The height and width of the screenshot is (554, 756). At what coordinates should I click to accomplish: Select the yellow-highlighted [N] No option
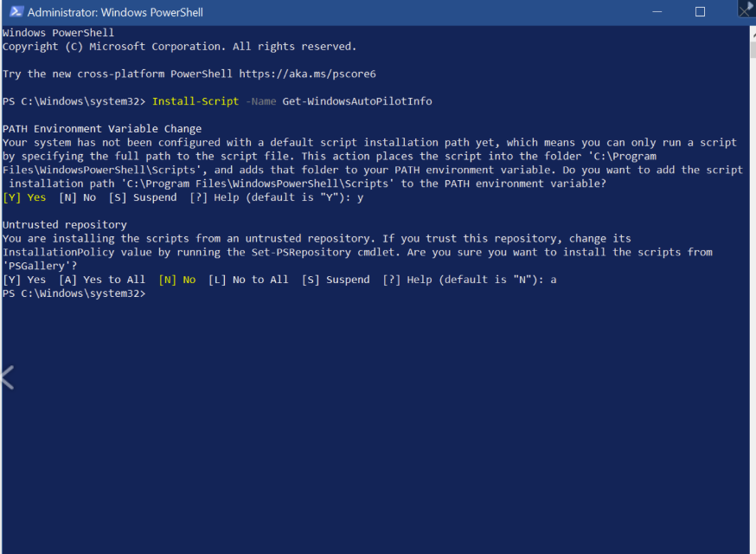(x=177, y=280)
